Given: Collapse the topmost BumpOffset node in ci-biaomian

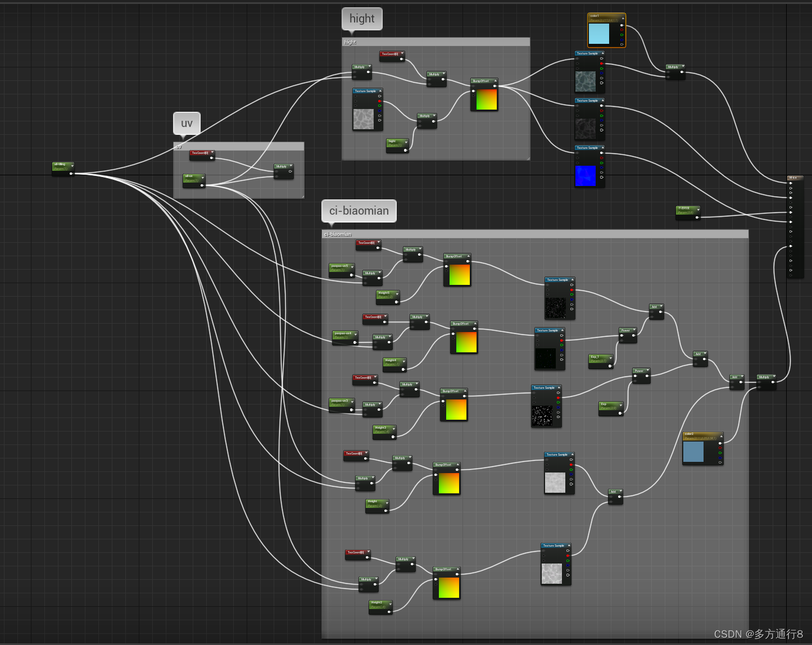Looking at the screenshot, I should pyautogui.click(x=469, y=256).
